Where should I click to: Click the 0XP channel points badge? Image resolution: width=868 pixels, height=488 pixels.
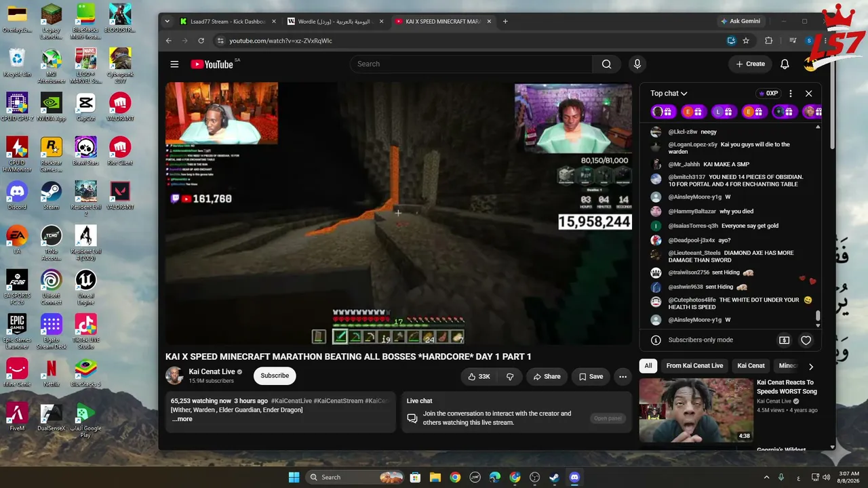pos(768,94)
